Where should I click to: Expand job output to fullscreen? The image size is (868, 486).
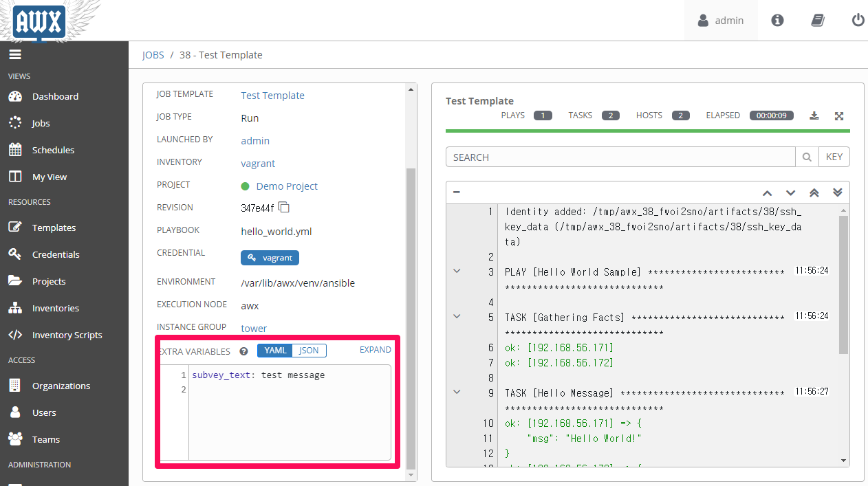pos(839,115)
